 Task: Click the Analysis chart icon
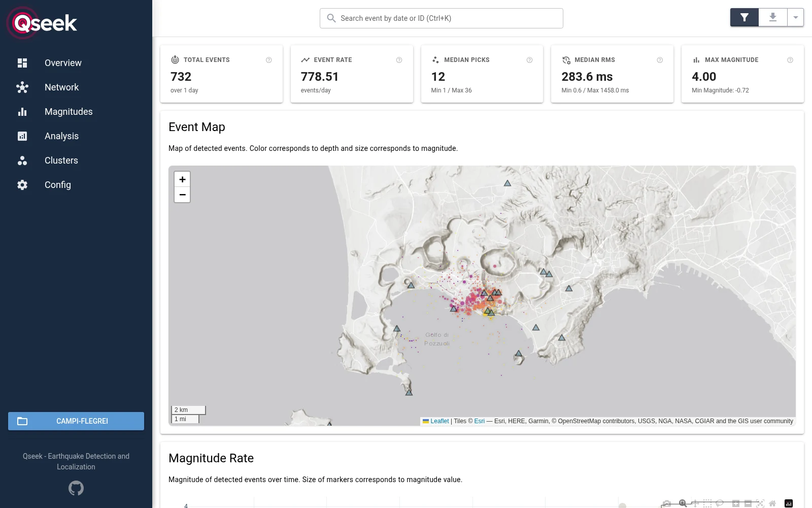(x=22, y=136)
